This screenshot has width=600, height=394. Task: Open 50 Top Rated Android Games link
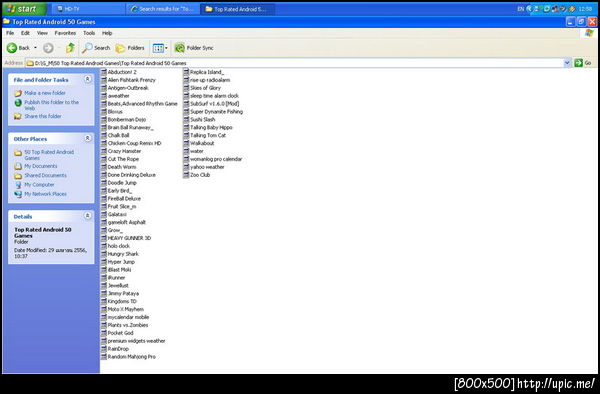pyautogui.click(x=49, y=155)
